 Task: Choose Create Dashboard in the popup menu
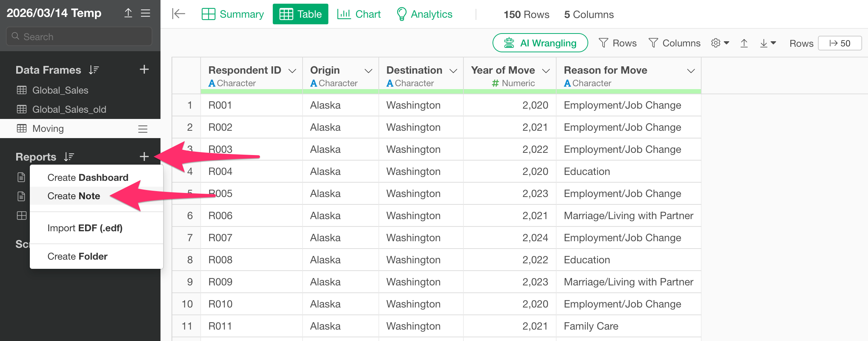(x=88, y=177)
